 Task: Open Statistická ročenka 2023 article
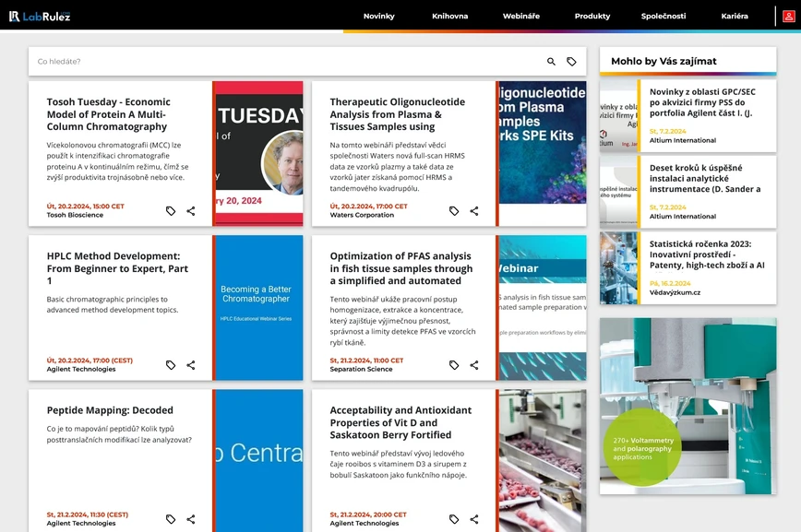[707, 254]
